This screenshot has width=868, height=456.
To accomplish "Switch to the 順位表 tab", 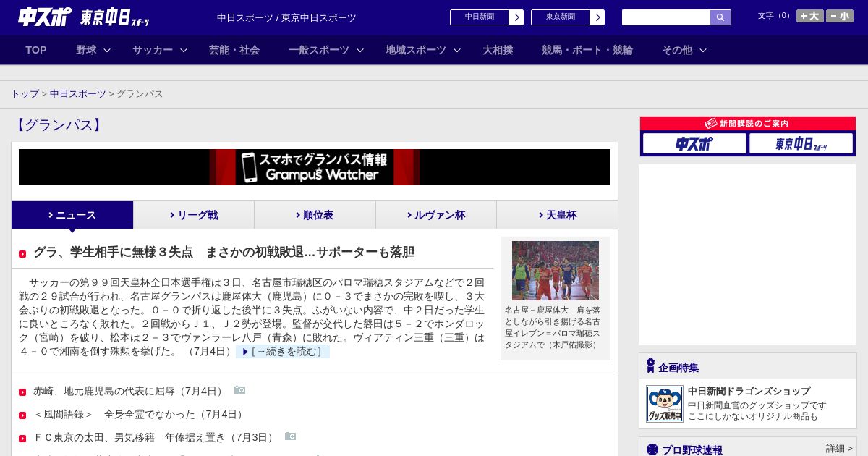I will [315, 215].
